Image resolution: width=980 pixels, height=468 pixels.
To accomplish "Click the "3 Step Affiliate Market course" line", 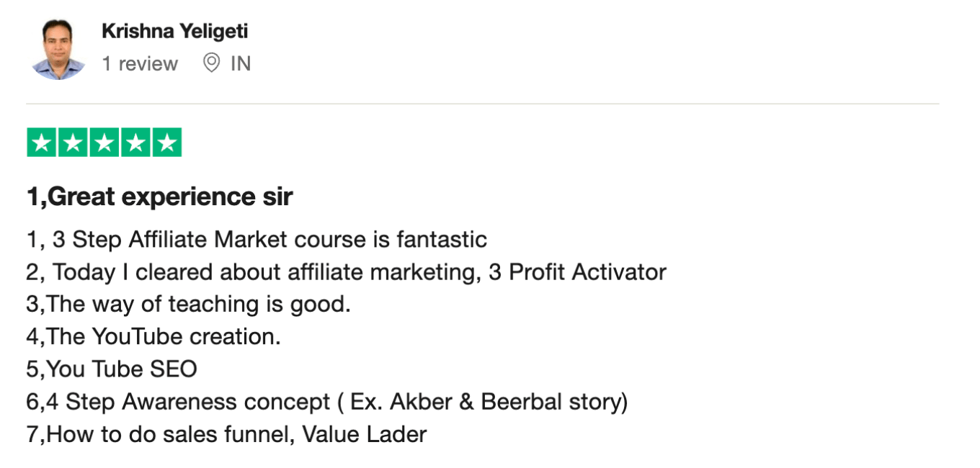I will pos(257,239).
